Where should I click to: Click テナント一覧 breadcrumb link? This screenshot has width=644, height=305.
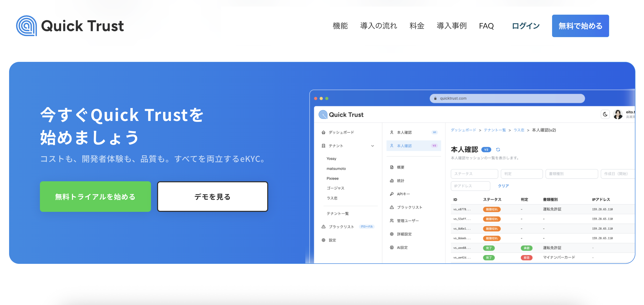point(495,130)
